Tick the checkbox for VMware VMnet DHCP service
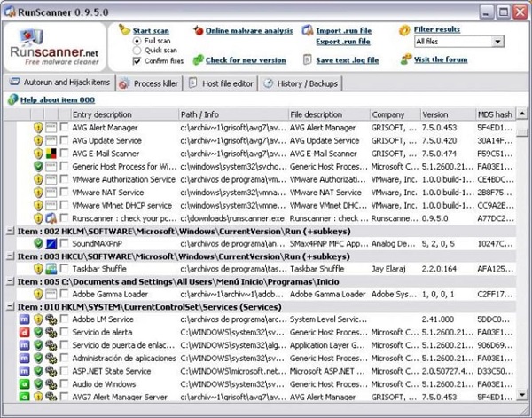This screenshot has height=418, width=532. [x=64, y=205]
